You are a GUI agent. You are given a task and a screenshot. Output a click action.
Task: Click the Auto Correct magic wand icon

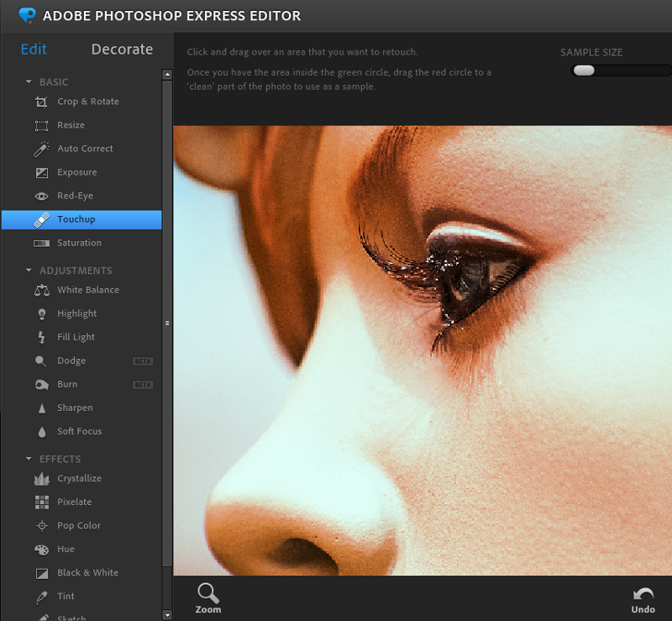point(41,149)
